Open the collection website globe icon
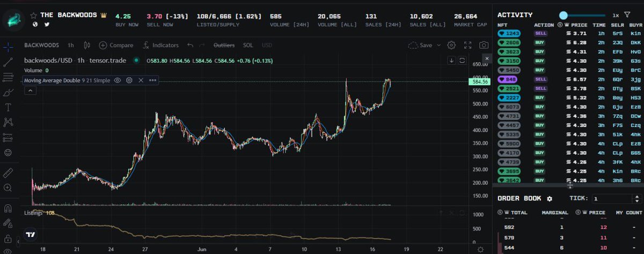The height and width of the screenshot is (254, 644). click(35, 24)
